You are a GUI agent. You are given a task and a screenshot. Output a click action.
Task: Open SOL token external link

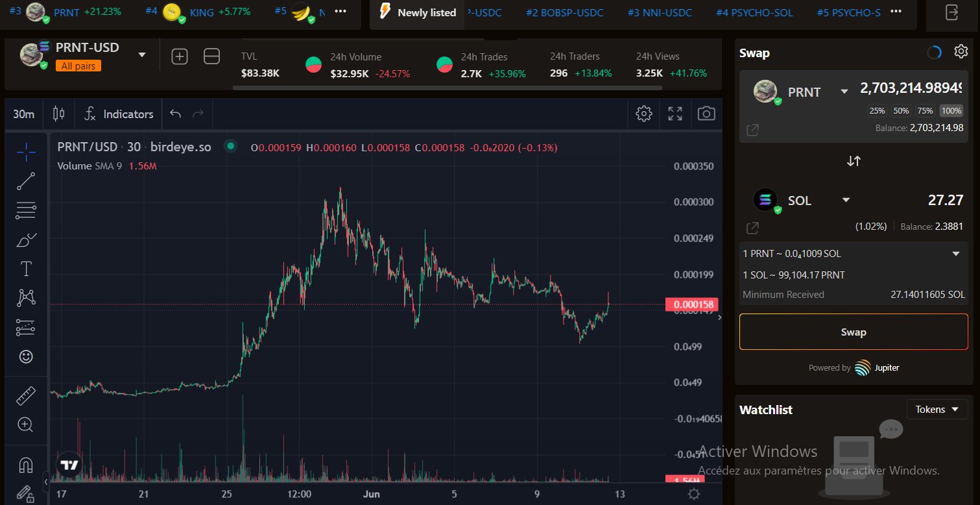(x=752, y=228)
